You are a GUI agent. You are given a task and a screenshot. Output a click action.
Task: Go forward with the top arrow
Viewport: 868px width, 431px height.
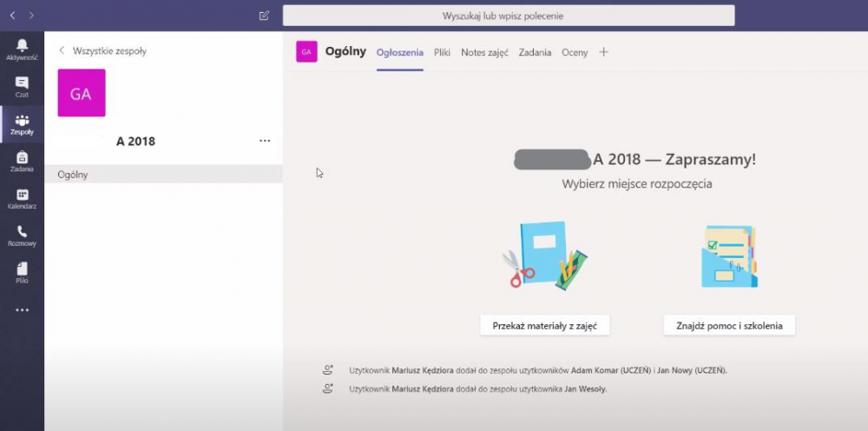click(31, 16)
